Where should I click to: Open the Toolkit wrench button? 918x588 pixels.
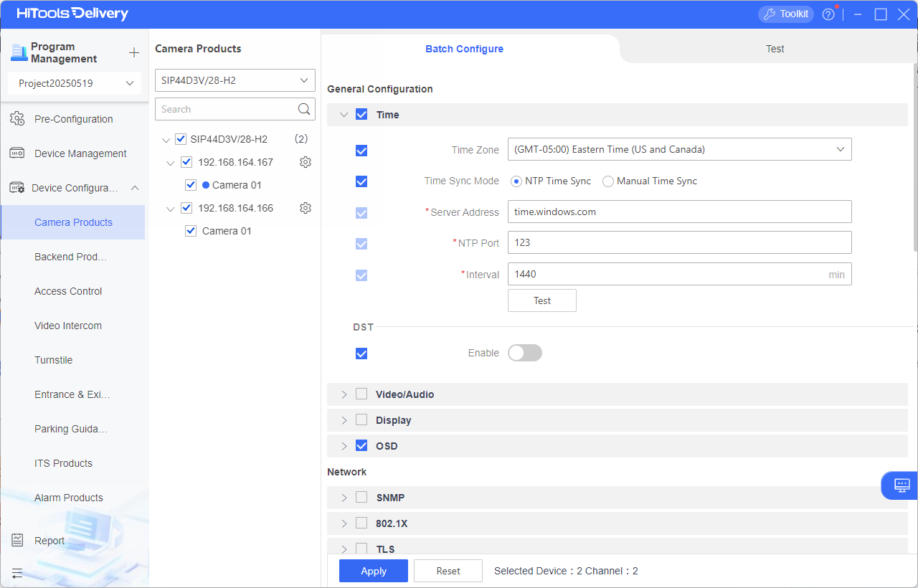click(x=785, y=14)
